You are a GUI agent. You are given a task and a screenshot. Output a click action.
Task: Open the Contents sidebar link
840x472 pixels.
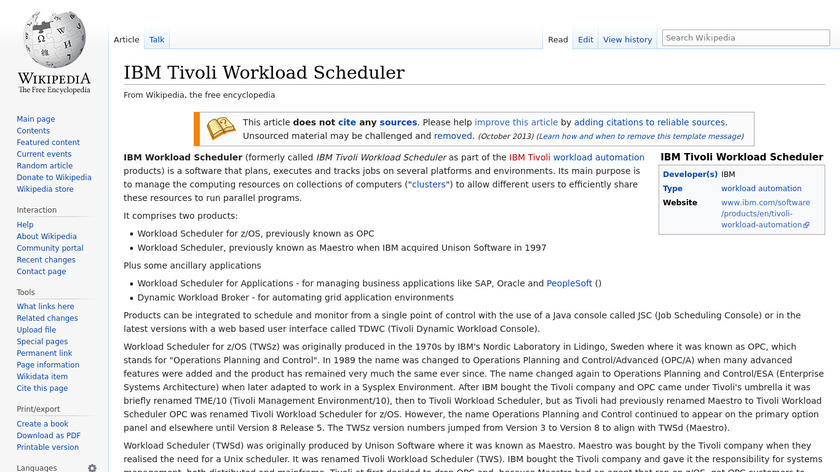point(33,131)
